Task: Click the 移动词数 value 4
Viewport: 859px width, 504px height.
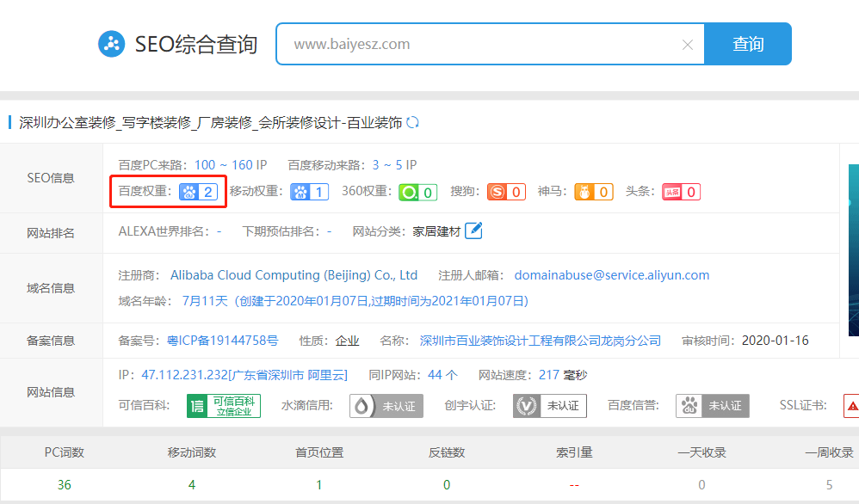Action: coord(192,485)
